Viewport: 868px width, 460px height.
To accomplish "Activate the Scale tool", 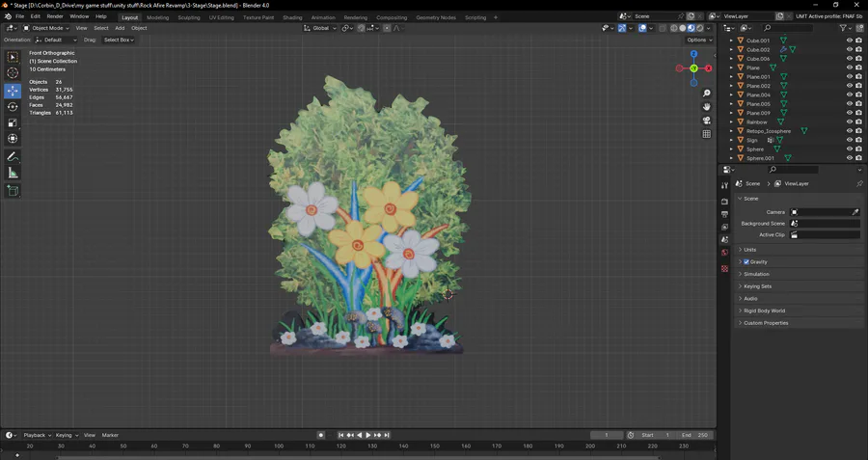I will 13,122.
